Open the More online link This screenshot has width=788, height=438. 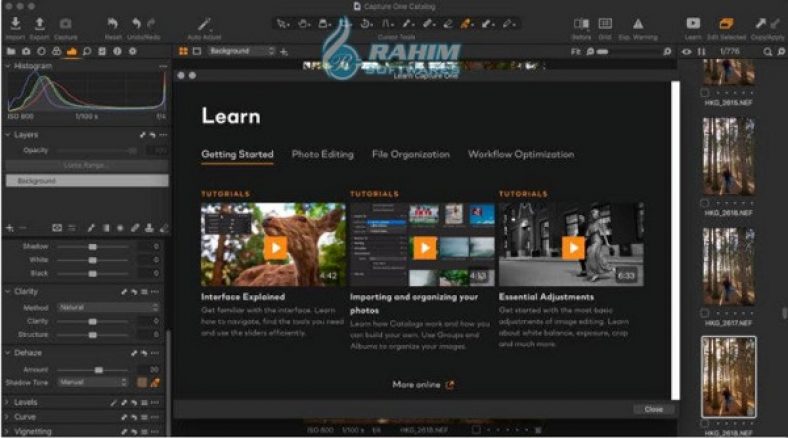pos(423,385)
